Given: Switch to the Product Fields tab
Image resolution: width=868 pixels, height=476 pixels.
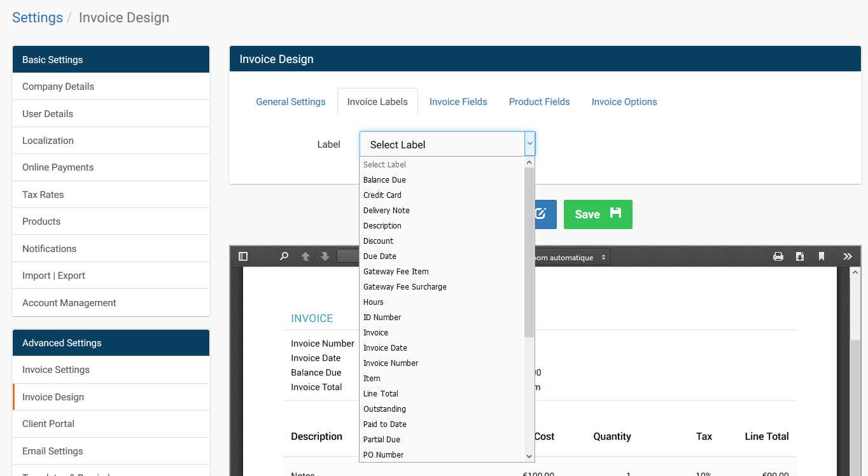Looking at the screenshot, I should pyautogui.click(x=538, y=101).
